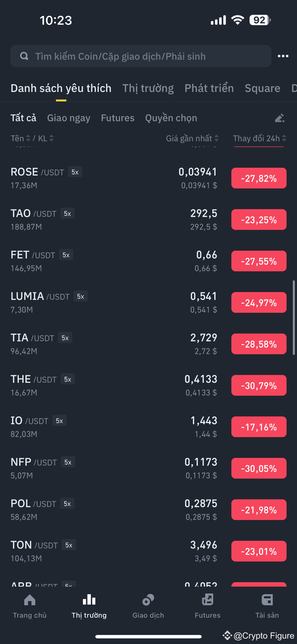Open the three-dot more options menu

[x=283, y=56]
